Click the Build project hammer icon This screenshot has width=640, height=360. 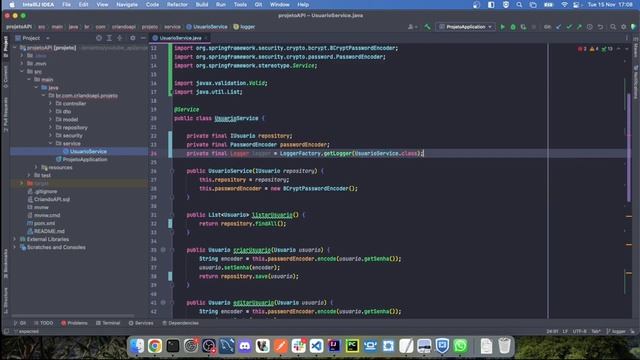(x=427, y=27)
